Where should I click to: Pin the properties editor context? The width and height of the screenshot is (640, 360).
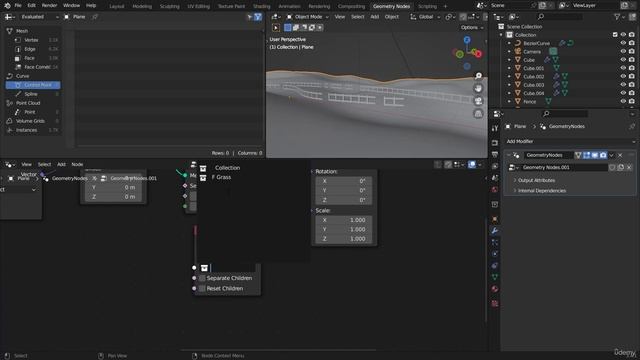point(632,127)
